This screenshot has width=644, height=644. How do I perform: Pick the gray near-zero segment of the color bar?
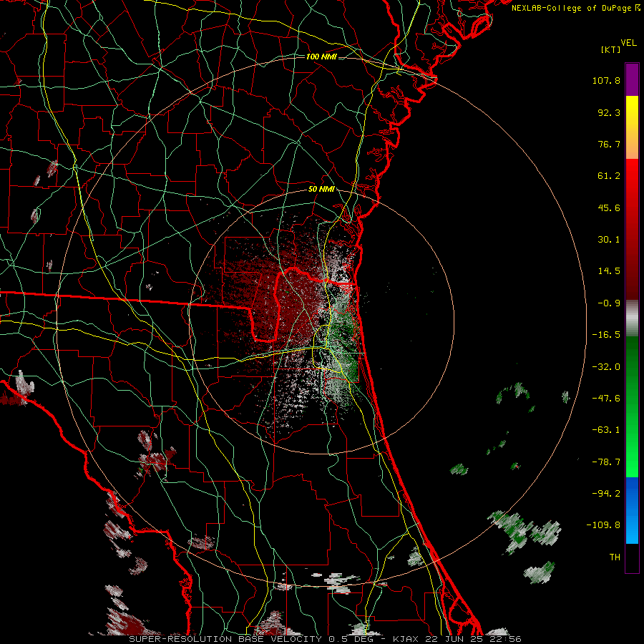point(632,318)
